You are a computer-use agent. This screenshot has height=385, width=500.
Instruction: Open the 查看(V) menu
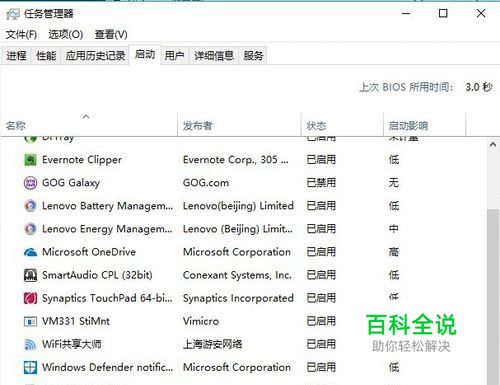point(111,34)
